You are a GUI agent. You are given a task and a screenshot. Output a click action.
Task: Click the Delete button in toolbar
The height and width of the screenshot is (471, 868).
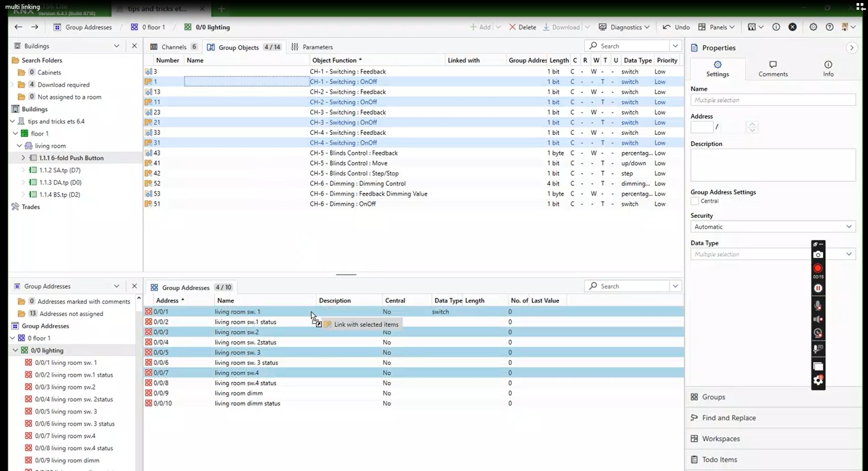coord(523,27)
